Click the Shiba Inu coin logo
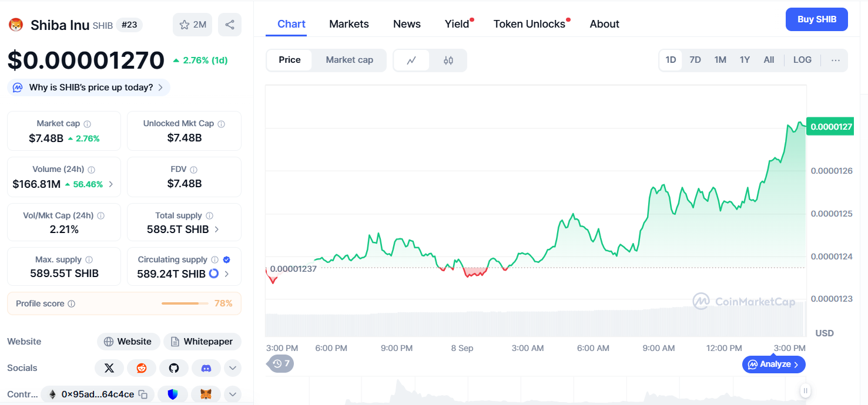The image size is (868, 405). click(x=15, y=25)
